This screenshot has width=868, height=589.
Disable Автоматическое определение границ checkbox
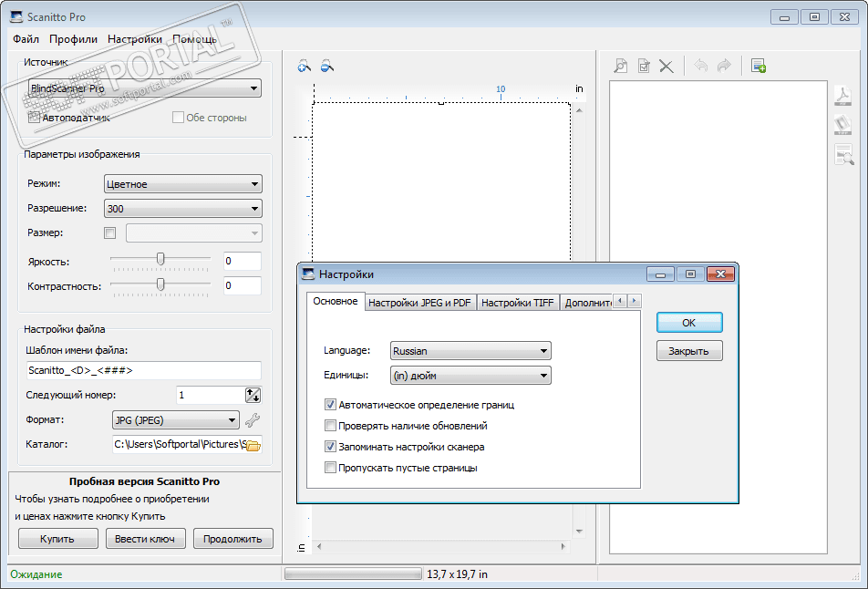click(x=330, y=405)
